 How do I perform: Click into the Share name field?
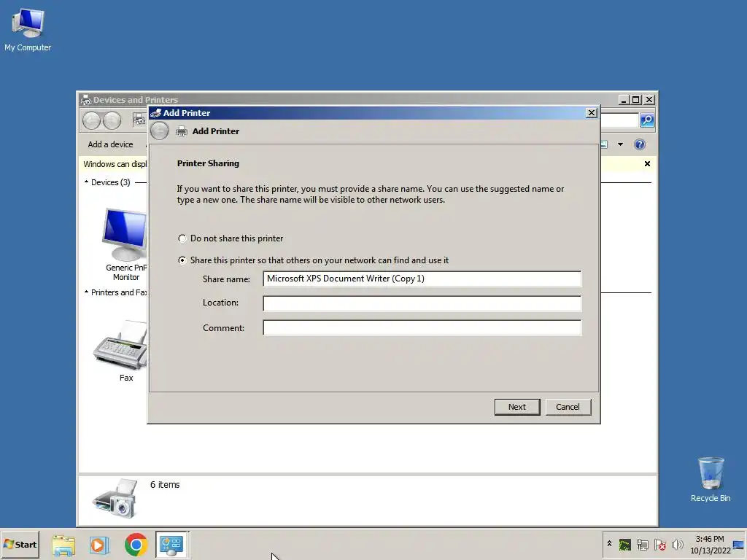tap(422, 279)
